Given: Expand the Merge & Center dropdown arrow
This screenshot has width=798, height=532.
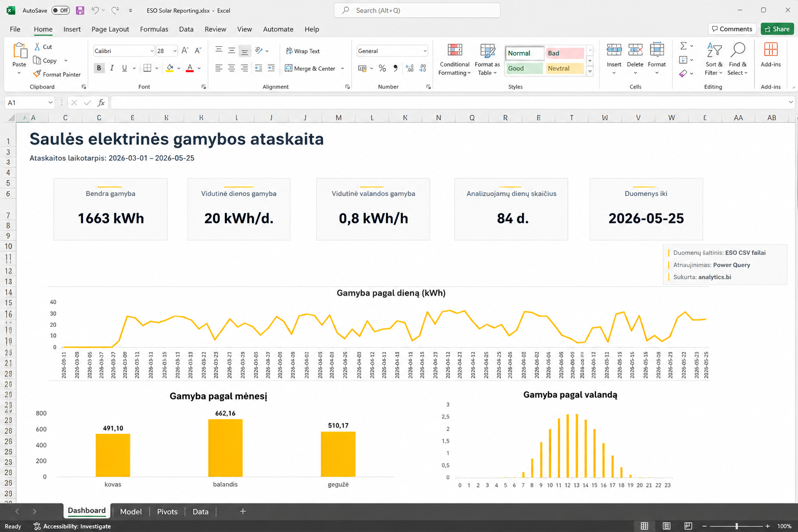Looking at the screenshot, I should [x=342, y=68].
